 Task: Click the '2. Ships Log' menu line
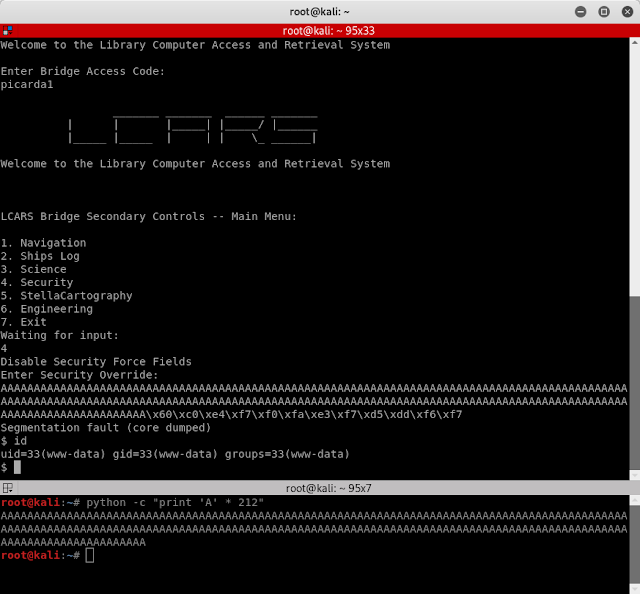[x=40, y=256]
